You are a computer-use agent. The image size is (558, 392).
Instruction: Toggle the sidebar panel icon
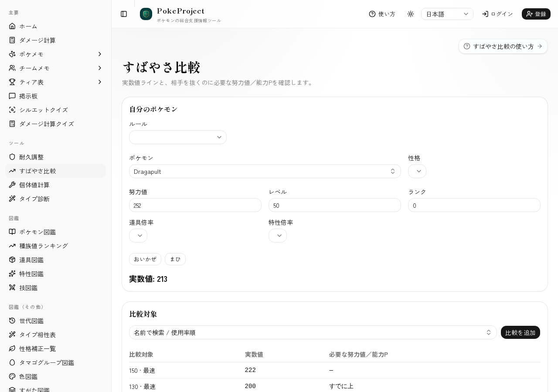[124, 14]
